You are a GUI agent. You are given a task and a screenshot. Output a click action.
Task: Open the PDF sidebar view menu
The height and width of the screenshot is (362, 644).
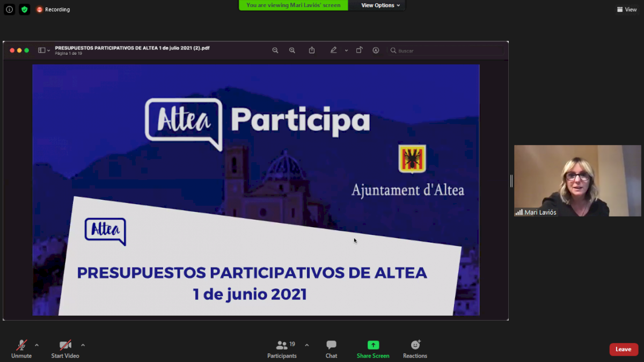click(44, 50)
